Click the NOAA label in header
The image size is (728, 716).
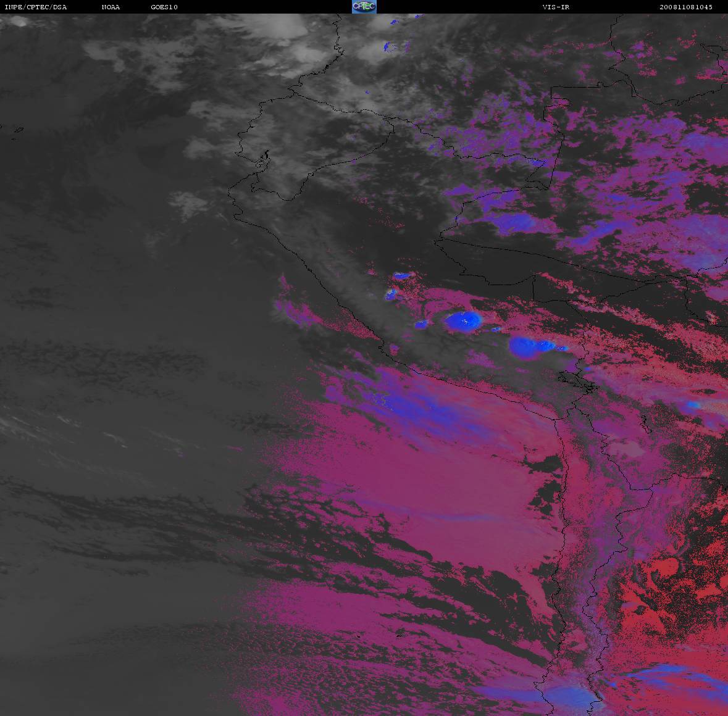111,7
